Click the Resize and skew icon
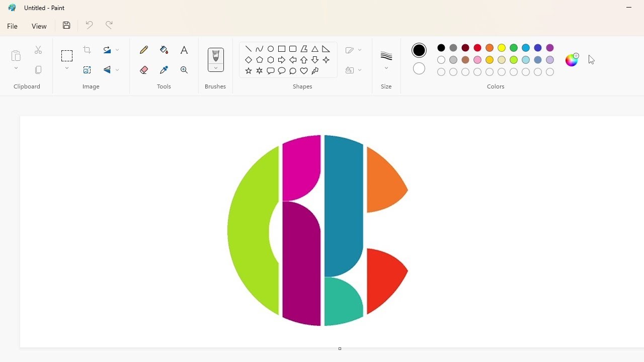 [x=87, y=70]
